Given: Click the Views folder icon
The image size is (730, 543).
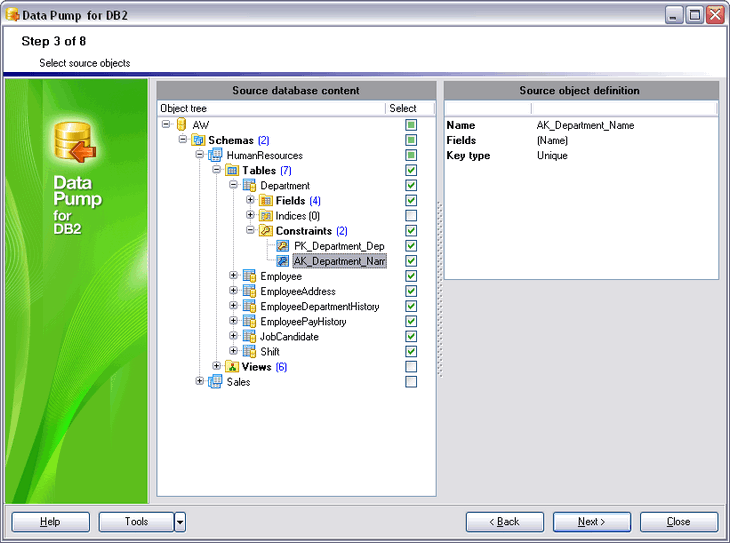Looking at the screenshot, I should click(x=232, y=367).
